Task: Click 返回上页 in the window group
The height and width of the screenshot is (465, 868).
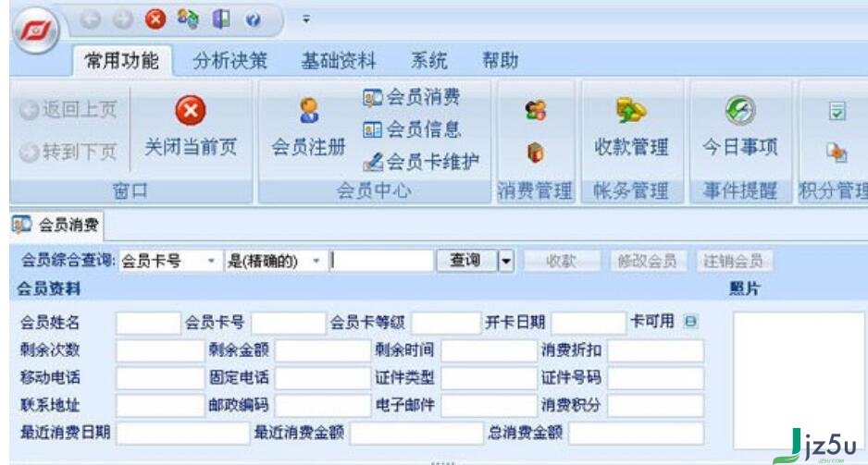Action: [68, 109]
